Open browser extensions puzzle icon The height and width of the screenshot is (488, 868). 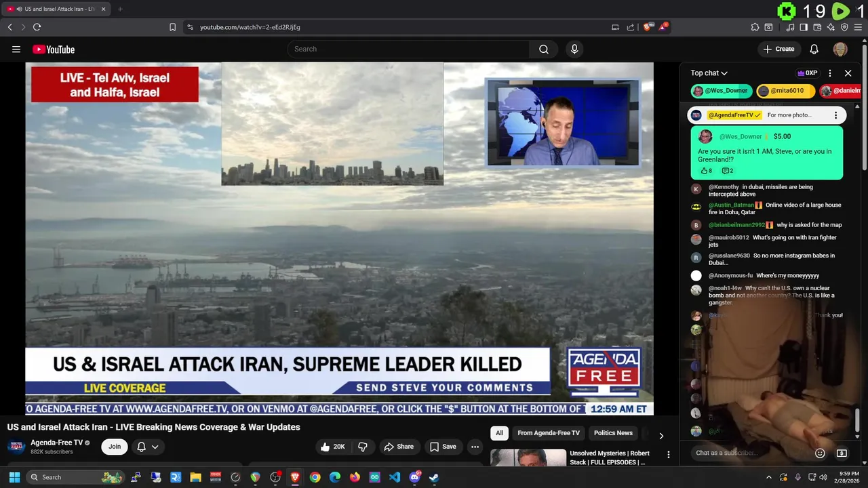(755, 27)
